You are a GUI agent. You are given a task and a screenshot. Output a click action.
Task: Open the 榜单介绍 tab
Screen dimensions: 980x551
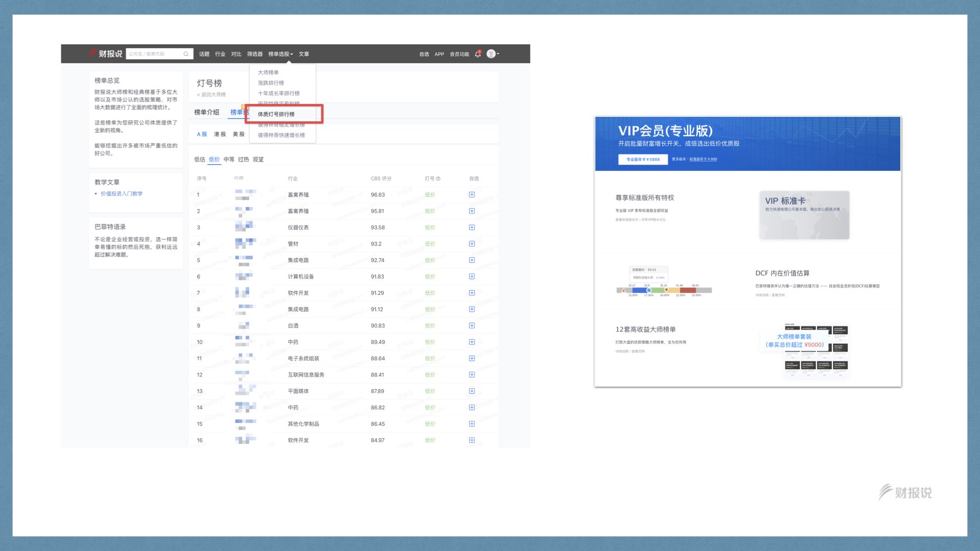(x=206, y=112)
